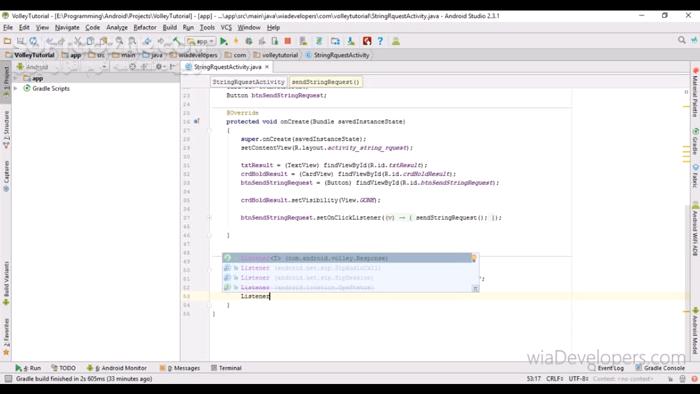700x394 pixels.
Task: Click the Apply Changes lightning icon
Action: [236, 41]
